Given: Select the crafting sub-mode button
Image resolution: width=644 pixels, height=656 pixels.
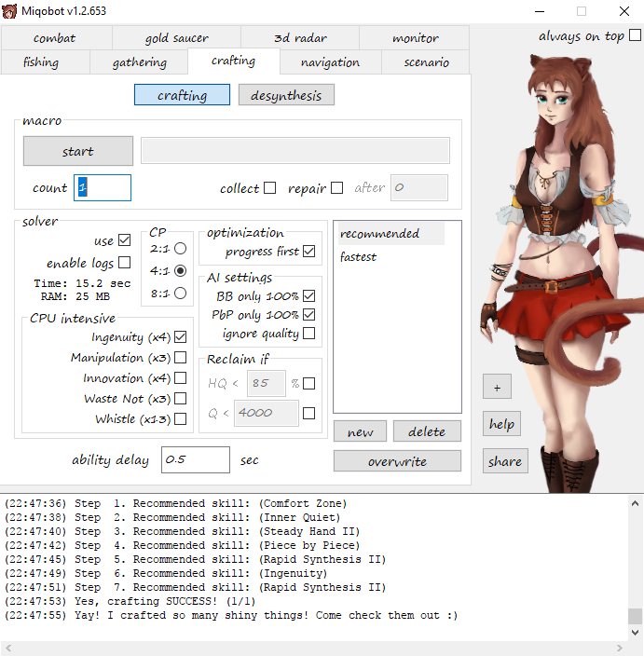Looking at the screenshot, I should (x=182, y=95).
